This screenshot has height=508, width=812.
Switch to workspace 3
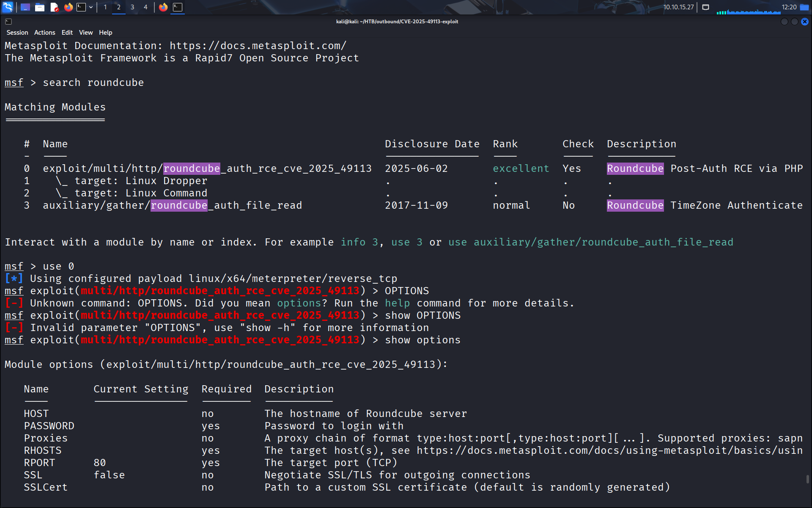click(x=132, y=7)
